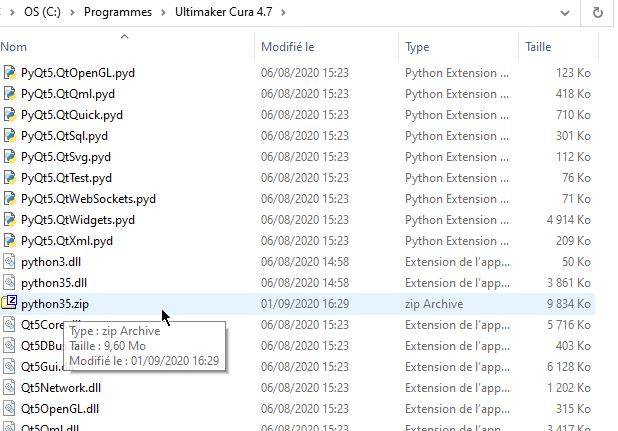Click the 6 128 Ko size value
The height and width of the screenshot is (431, 618).
coord(569,367)
